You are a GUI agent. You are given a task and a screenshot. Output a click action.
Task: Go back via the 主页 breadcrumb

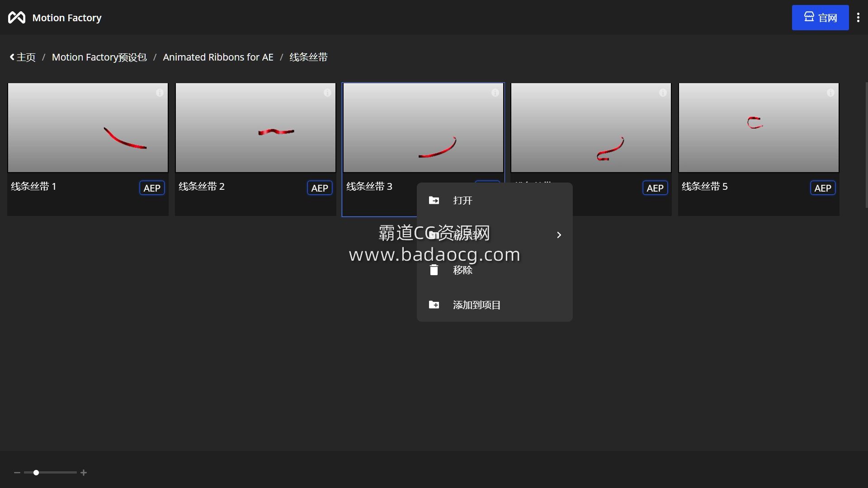point(23,57)
